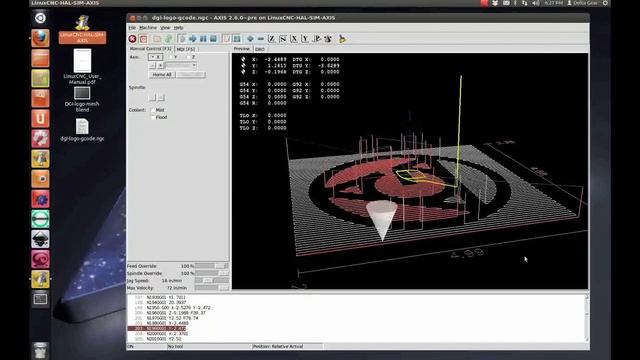Switch to perspective P view icon
The height and width of the screenshot is (360, 640).
[x=316, y=39]
